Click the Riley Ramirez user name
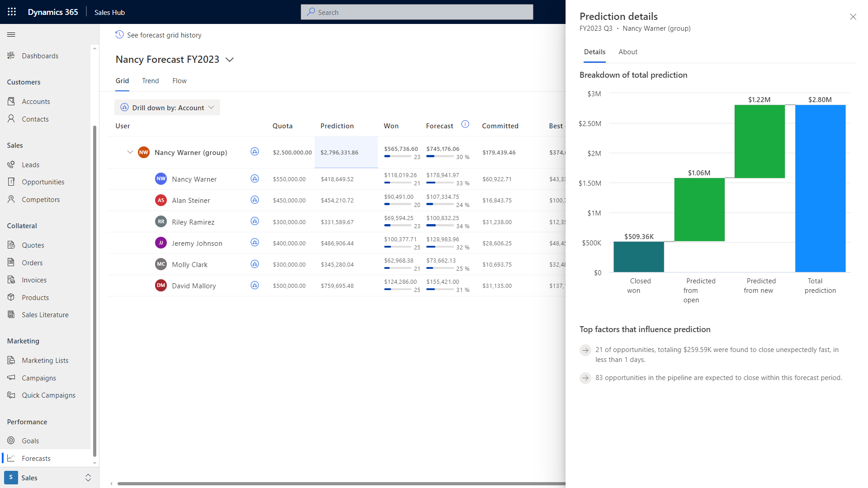The width and height of the screenshot is (868, 488). pyautogui.click(x=193, y=222)
